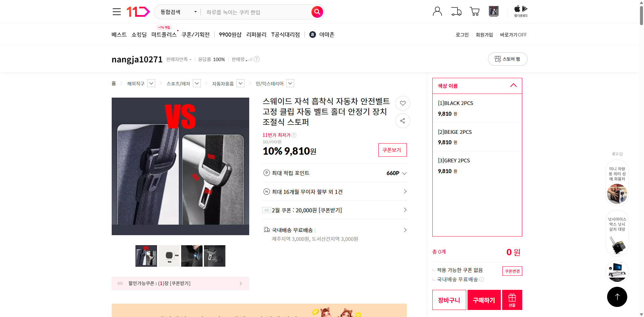
Task: Open the 통합검색 search category dropdown
Action: (177, 12)
